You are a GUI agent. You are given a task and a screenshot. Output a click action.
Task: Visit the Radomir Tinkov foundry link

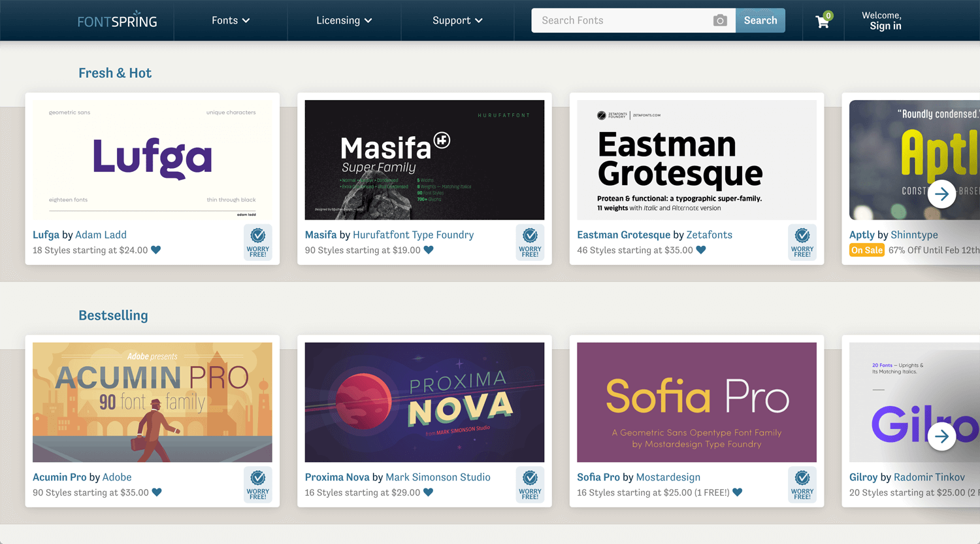click(x=929, y=477)
